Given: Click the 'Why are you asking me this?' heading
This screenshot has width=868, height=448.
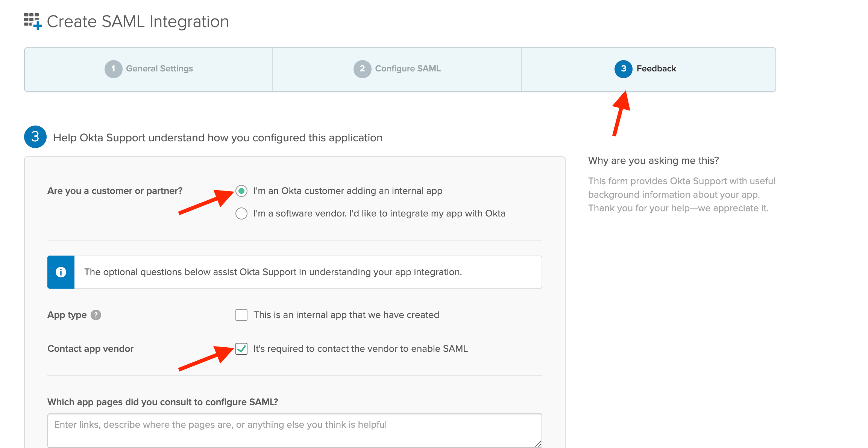Looking at the screenshot, I should point(653,160).
